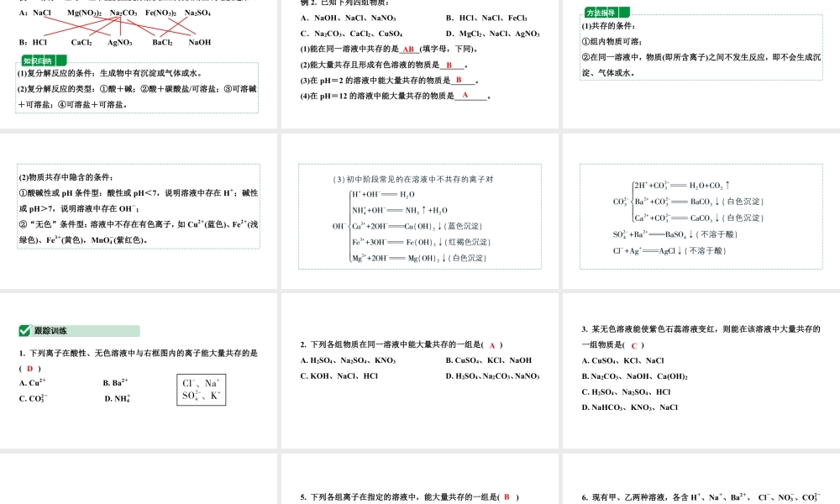The image size is (840, 504).
Task: Click the checkmark icon beside 跟踪训练
Action: coord(26,331)
